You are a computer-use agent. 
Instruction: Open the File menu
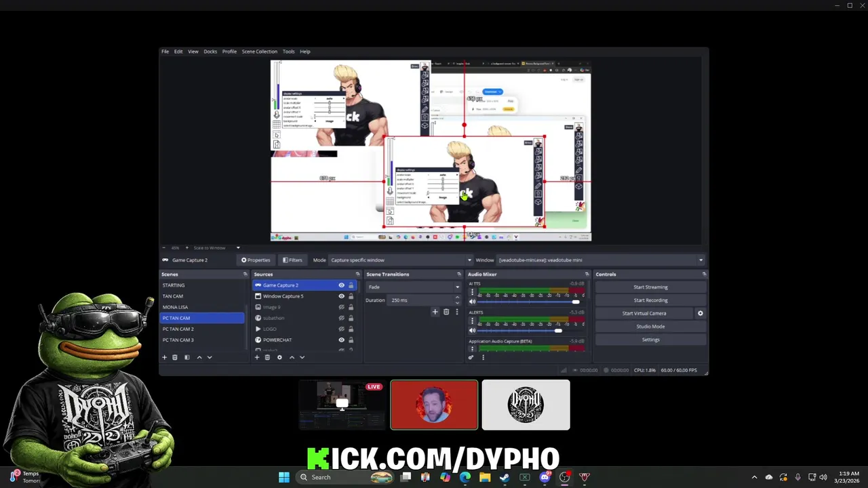165,52
